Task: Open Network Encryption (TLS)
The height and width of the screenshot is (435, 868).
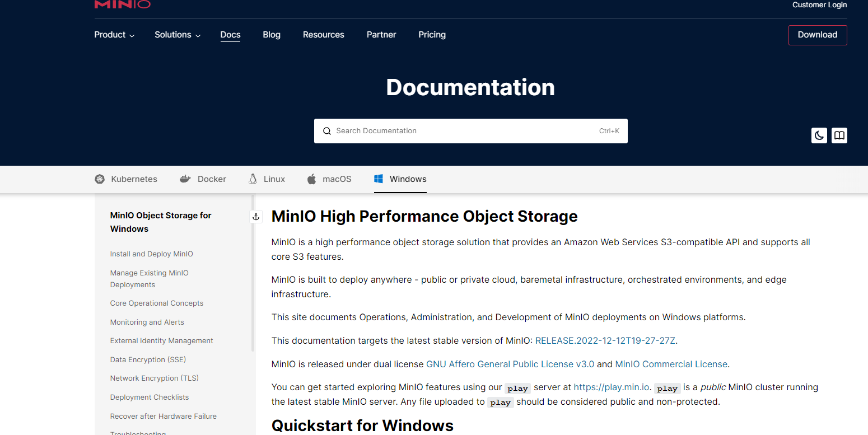Action: point(155,378)
